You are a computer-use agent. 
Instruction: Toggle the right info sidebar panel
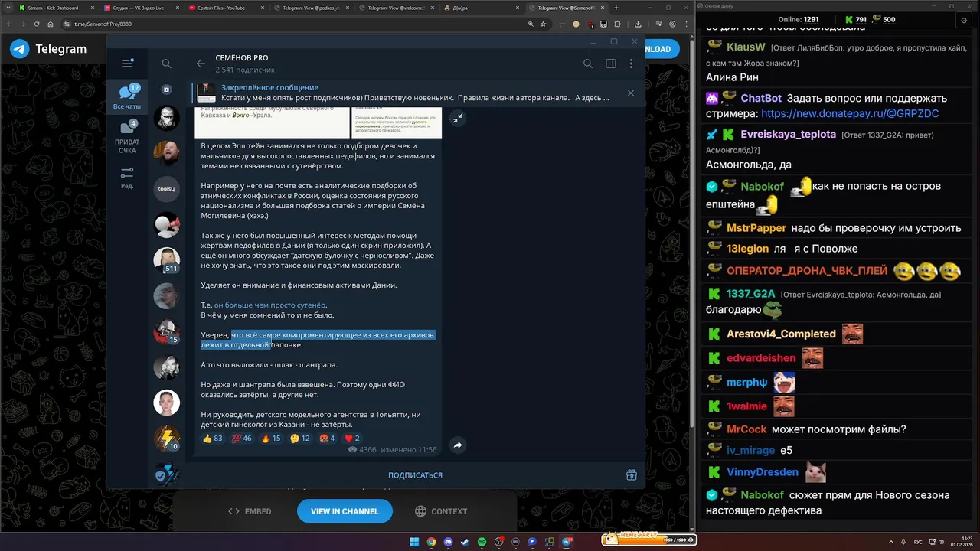pos(611,64)
